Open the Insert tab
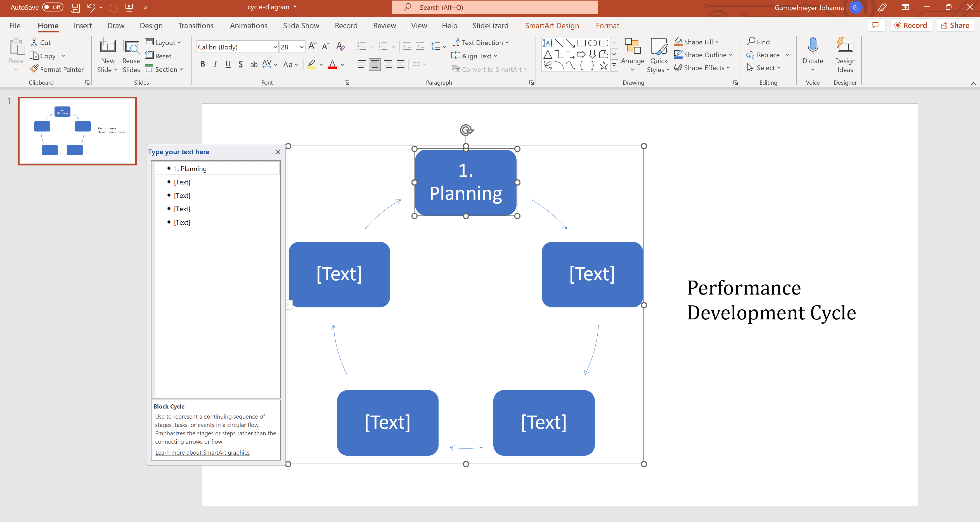This screenshot has height=522, width=980. coord(82,25)
